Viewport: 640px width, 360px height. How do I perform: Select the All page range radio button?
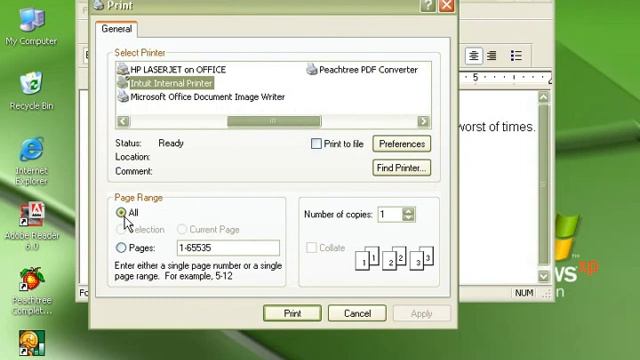[x=121, y=212]
